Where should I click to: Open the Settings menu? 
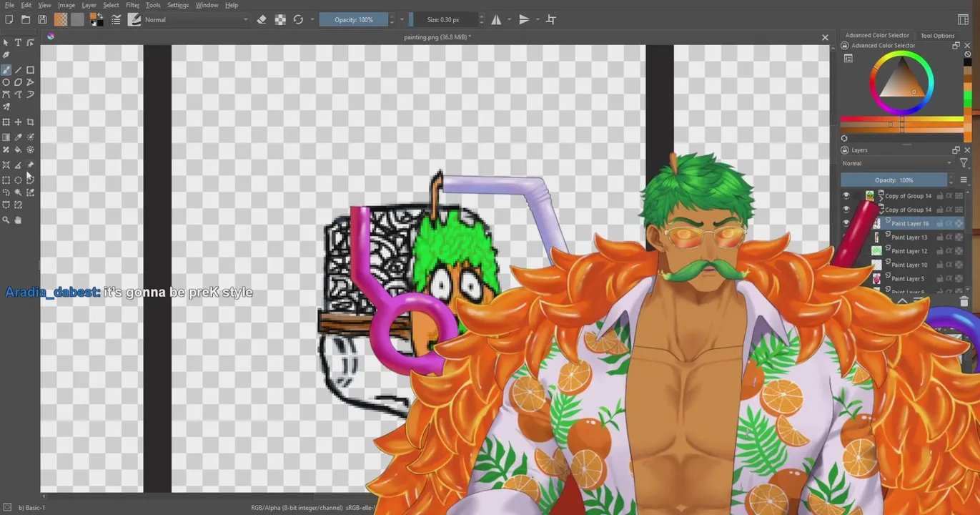tap(178, 5)
